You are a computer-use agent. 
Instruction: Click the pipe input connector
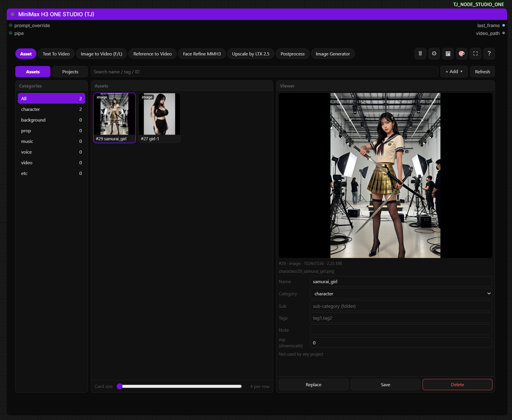(11, 33)
